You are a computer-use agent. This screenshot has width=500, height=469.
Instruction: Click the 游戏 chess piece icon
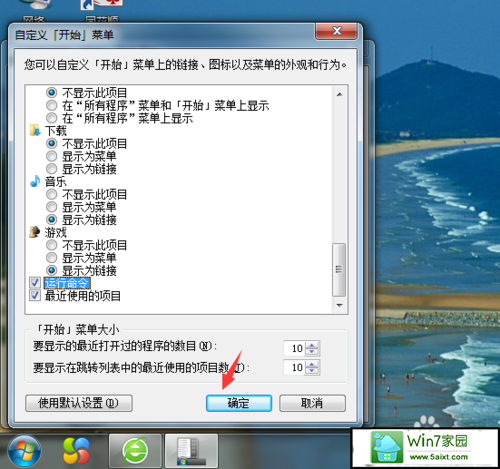(35, 232)
